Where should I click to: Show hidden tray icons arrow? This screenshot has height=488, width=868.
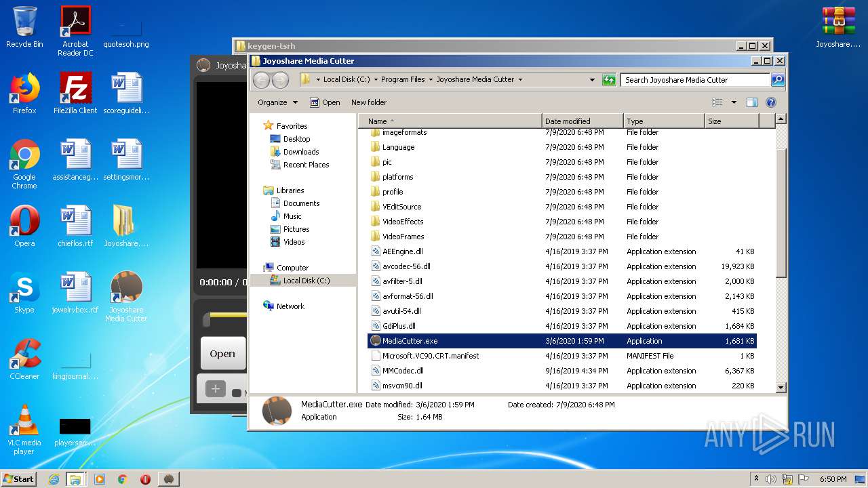pyautogui.click(x=757, y=479)
